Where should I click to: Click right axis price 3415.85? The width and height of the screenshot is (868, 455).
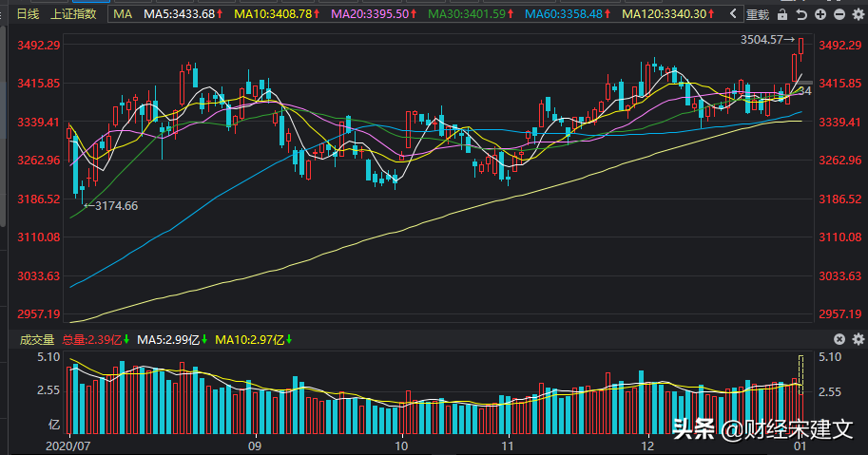click(x=840, y=84)
